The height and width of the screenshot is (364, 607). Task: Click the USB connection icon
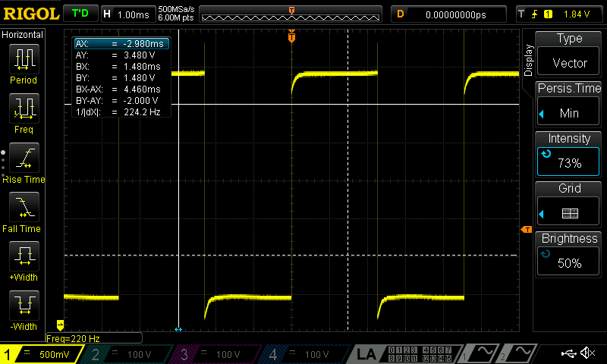pos(568,353)
